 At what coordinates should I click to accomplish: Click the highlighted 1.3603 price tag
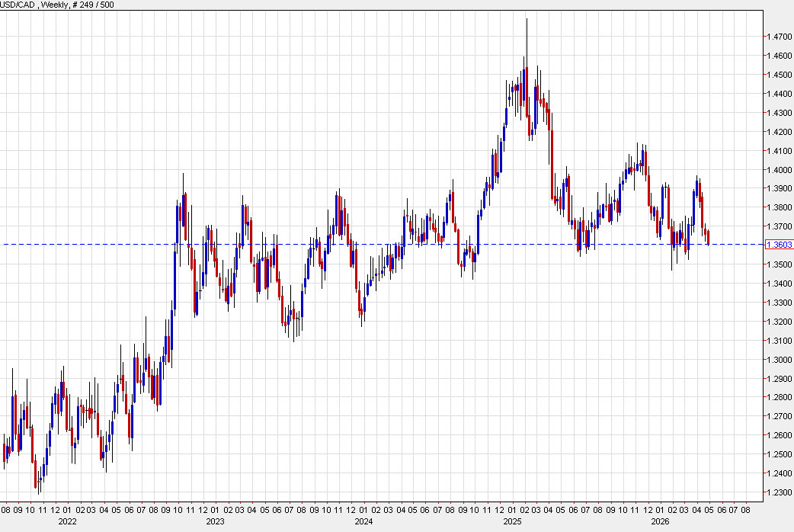coord(779,244)
